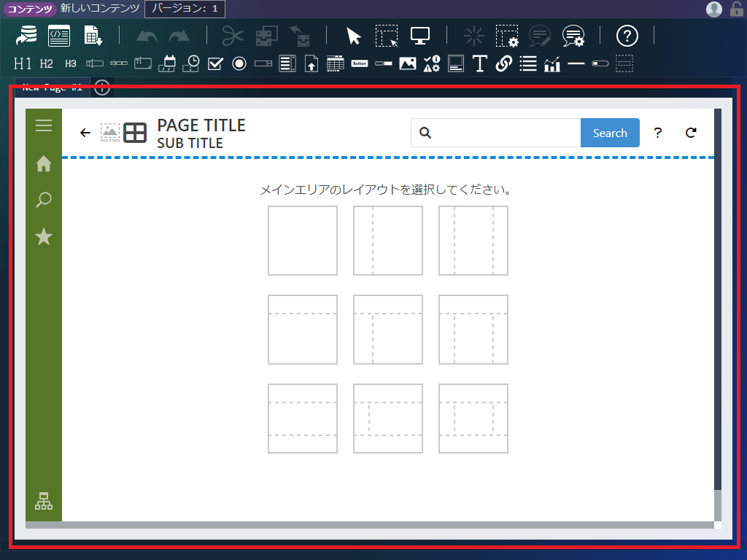This screenshot has height=560, width=747.
Task: Click the back arrow beside page title
Action: point(85,133)
